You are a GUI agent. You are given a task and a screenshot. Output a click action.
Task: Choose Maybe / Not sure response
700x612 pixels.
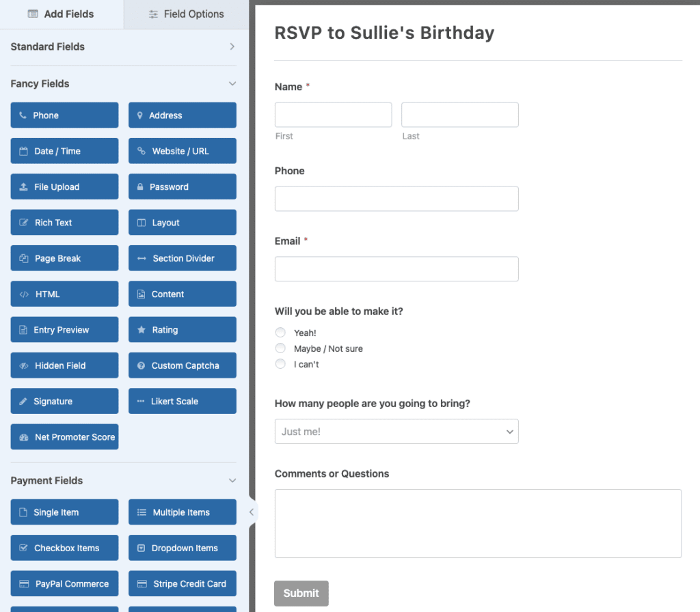[x=280, y=348]
